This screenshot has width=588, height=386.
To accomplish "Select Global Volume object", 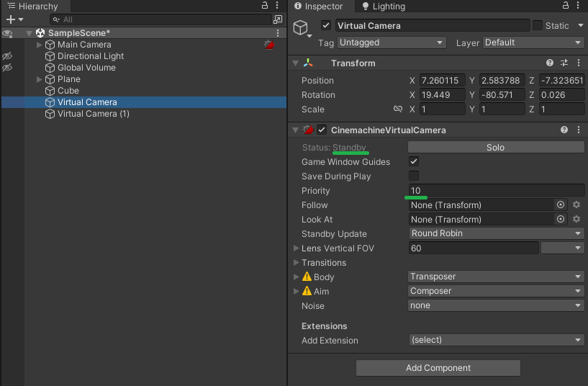I will coord(86,68).
